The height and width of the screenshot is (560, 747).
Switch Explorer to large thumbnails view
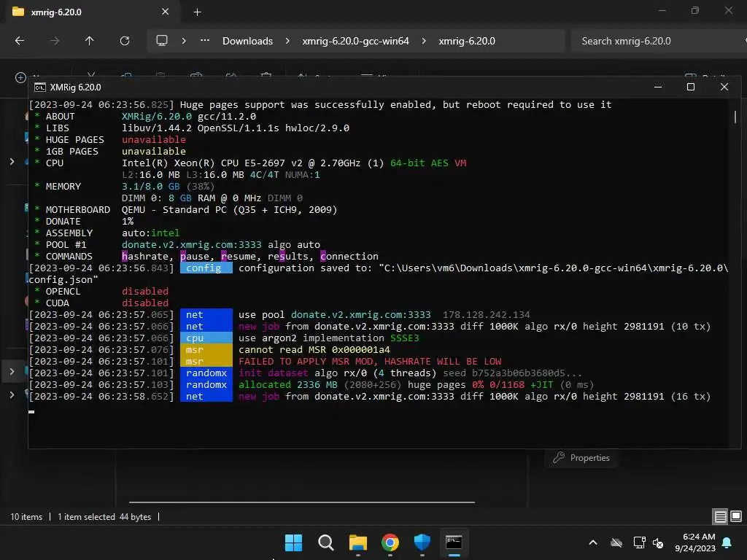tap(736, 516)
